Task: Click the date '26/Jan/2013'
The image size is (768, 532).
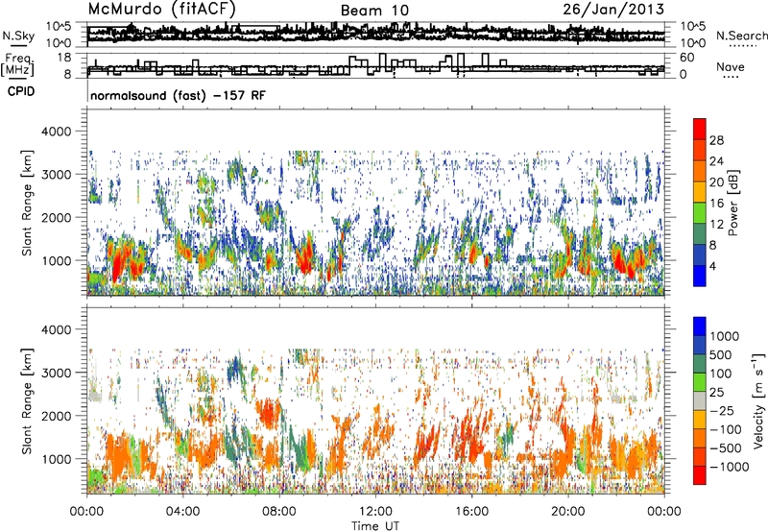Action: coord(613,9)
